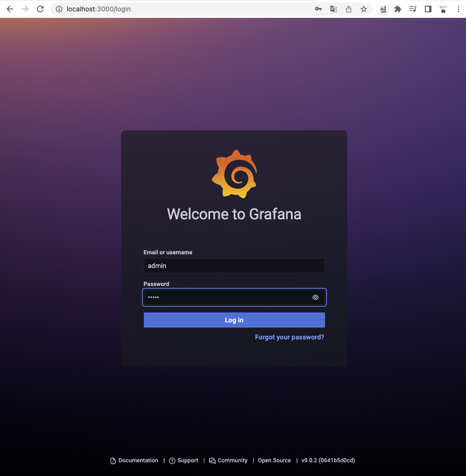466x476 pixels.
Task: Toggle the browser side panel
Action: pos(428,9)
